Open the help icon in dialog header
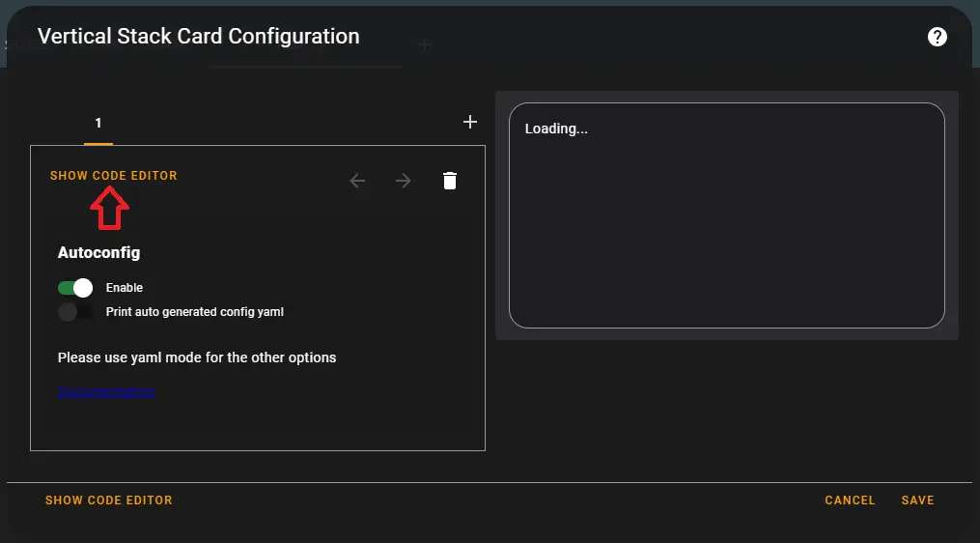Viewport: 980px width, 543px height. pyautogui.click(x=937, y=37)
